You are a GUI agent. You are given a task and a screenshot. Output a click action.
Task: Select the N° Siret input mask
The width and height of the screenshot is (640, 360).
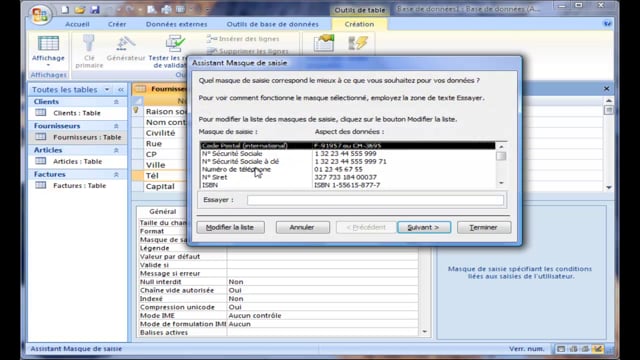tap(347, 177)
